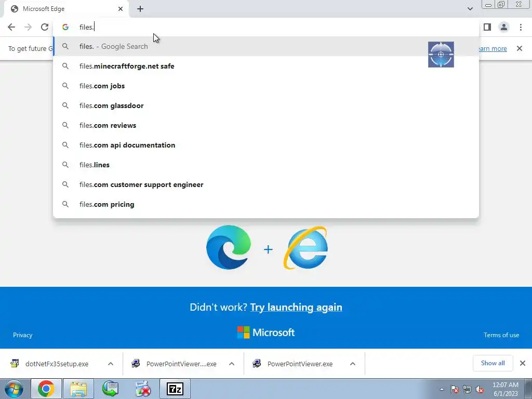This screenshot has height=399, width=532.
Task: Choose files.com pricing suggestion
Action: 266,204
